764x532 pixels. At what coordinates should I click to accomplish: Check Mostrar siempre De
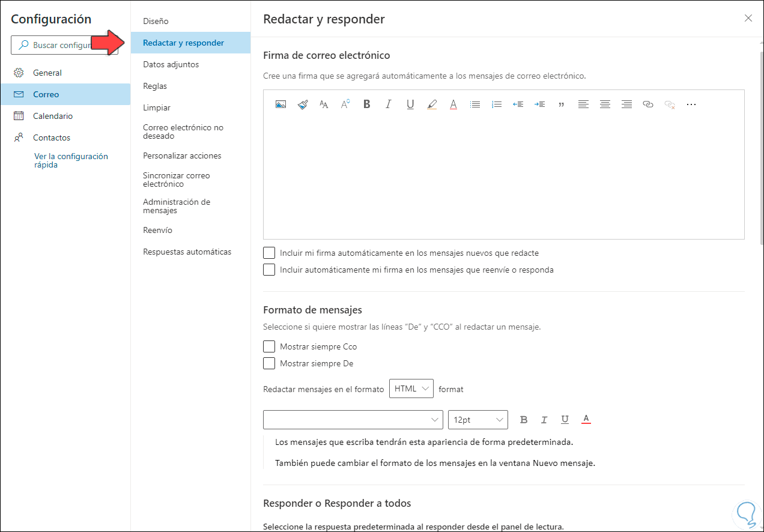pyautogui.click(x=269, y=363)
